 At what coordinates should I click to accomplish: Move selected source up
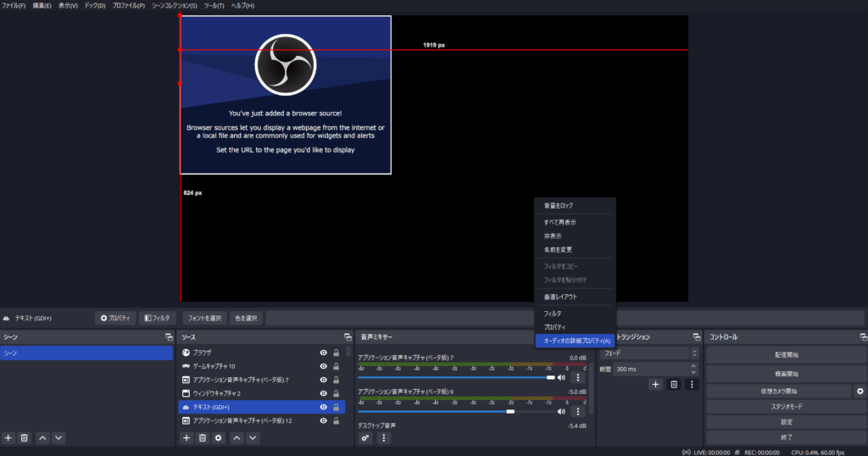pos(237,437)
